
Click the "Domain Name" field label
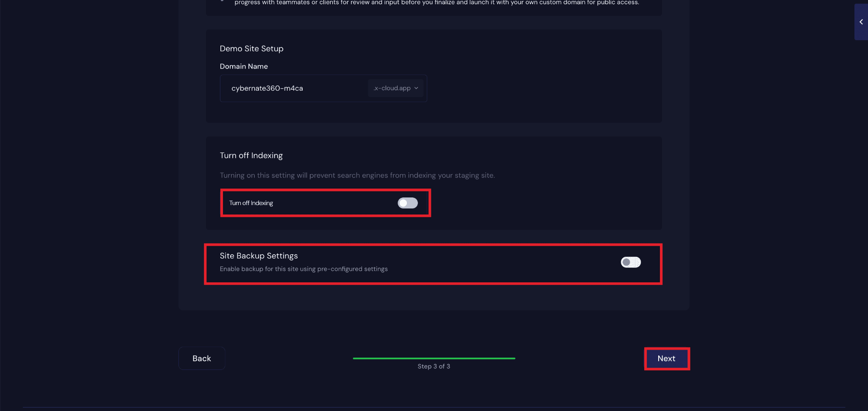click(x=244, y=67)
